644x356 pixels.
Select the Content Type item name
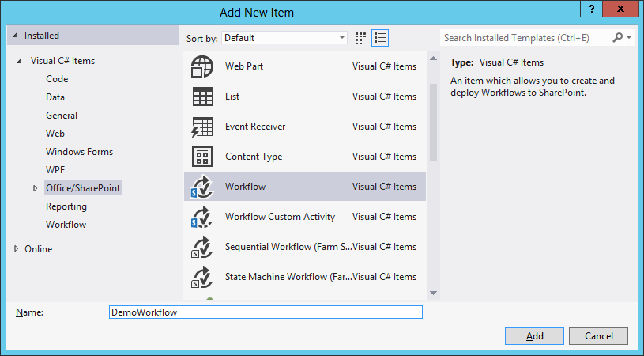pos(254,157)
